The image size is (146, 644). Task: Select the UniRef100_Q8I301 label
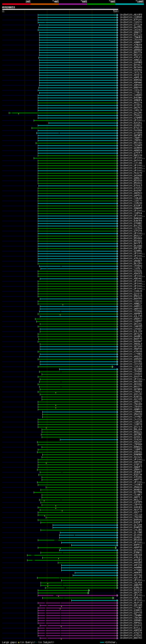(x=131, y=324)
